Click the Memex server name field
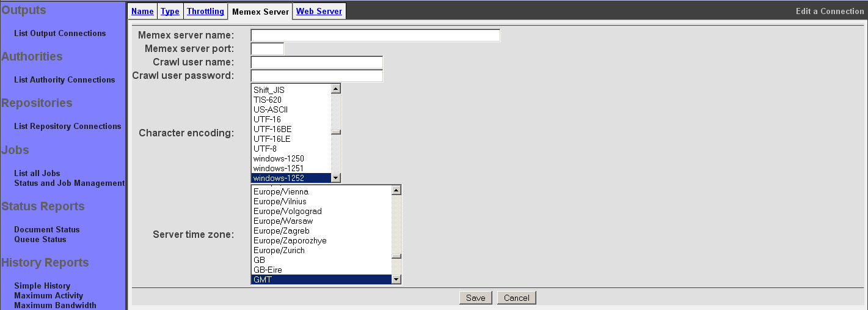The height and width of the screenshot is (310, 868). point(375,35)
